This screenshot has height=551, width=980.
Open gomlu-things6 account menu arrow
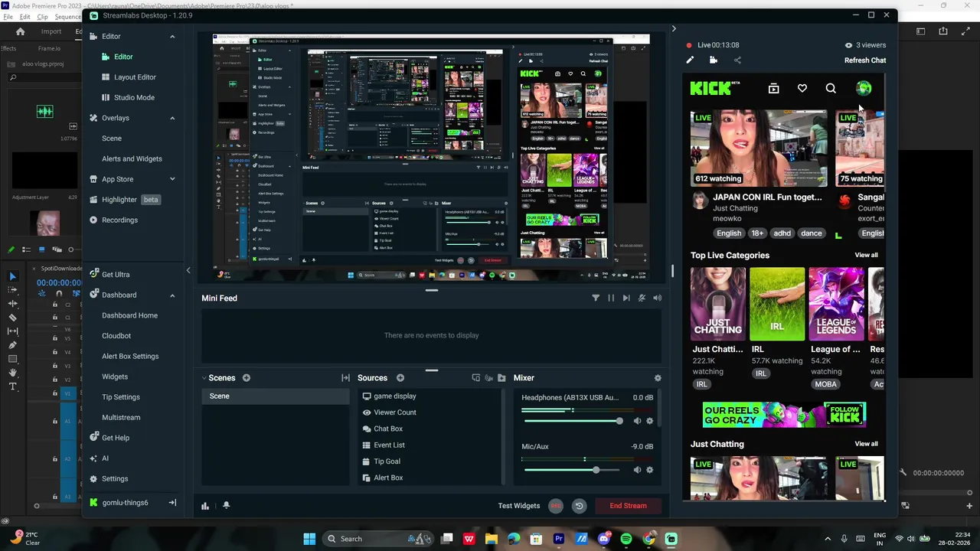click(172, 503)
